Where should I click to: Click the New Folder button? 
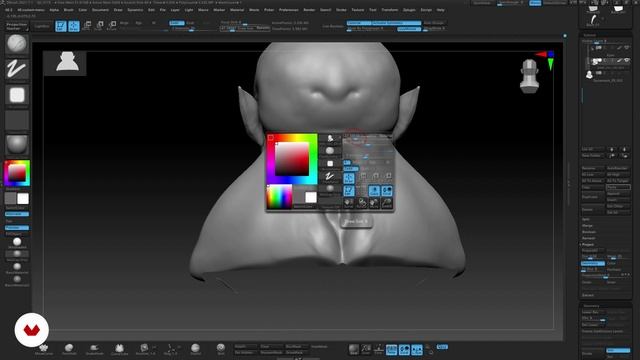click(593, 156)
